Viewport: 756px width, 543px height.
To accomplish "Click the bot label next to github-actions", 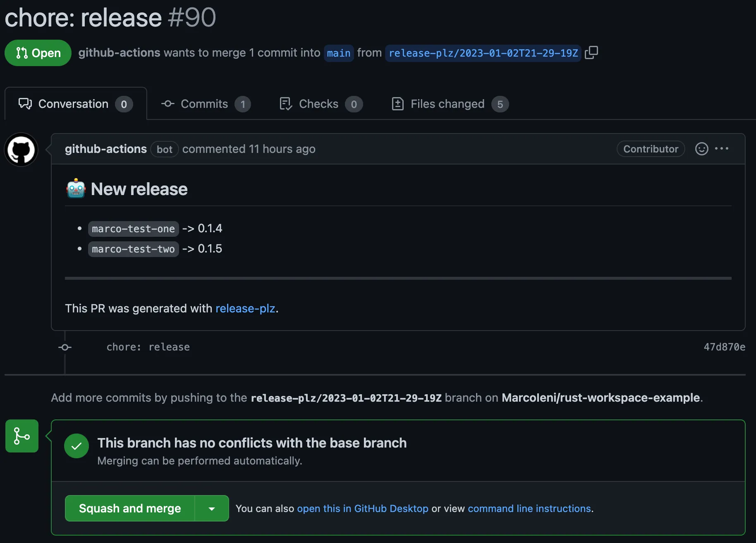I will pyautogui.click(x=165, y=149).
